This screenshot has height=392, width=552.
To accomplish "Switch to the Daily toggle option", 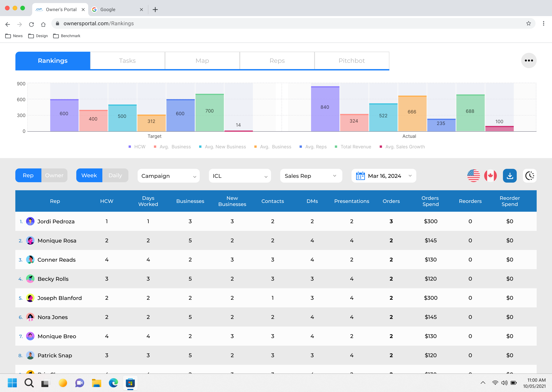I will pyautogui.click(x=115, y=176).
